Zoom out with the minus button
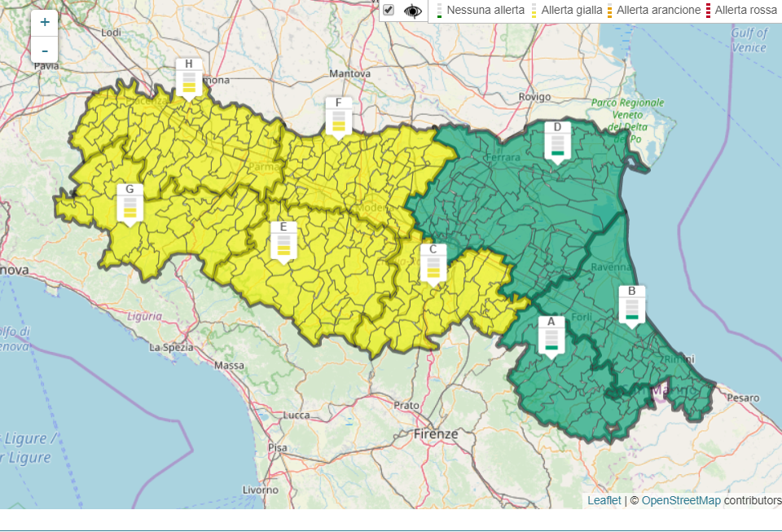This screenshot has width=782, height=532. coord(44,50)
